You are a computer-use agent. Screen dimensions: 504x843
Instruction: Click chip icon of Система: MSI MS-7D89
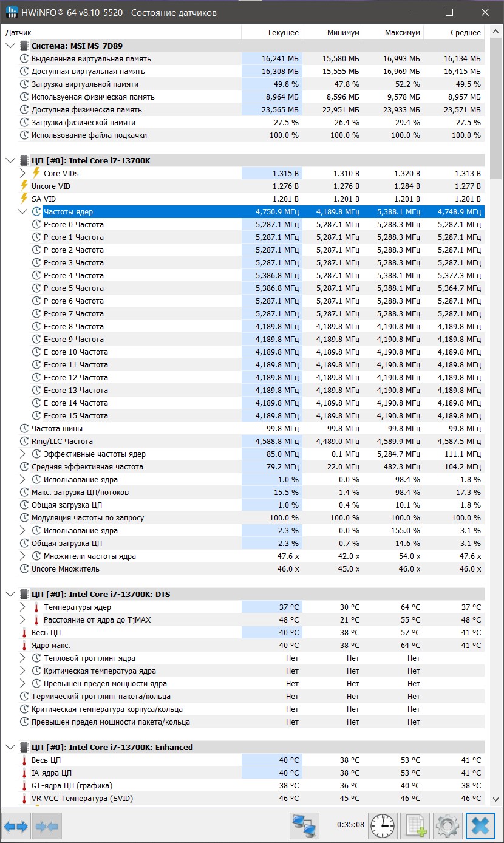(x=24, y=46)
